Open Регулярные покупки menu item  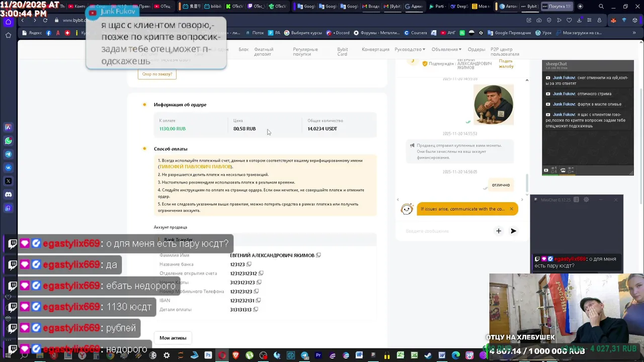305,52
